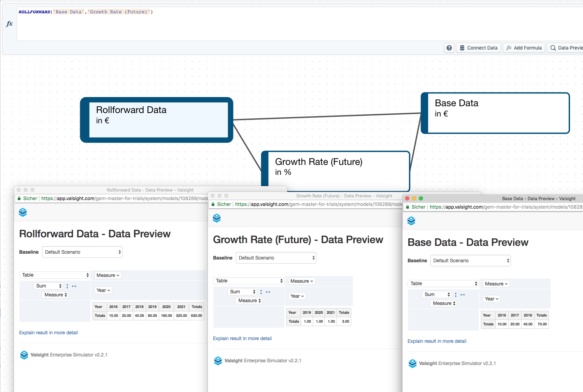This screenshot has width=583, height=392.
Task: Select the Rollforward Data node
Action: (157, 120)
